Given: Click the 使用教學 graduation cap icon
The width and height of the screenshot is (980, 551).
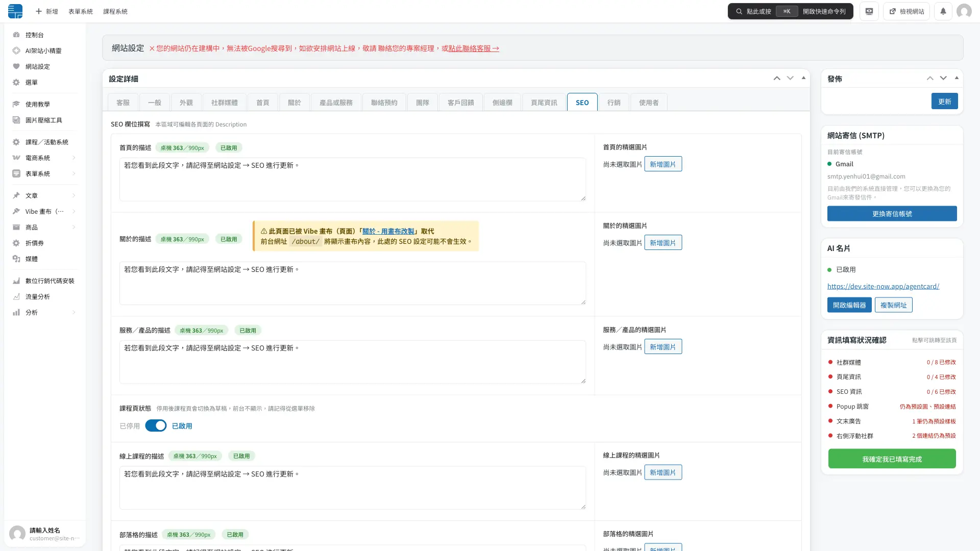Looking at the screenshot, I should tap(16, 104).
